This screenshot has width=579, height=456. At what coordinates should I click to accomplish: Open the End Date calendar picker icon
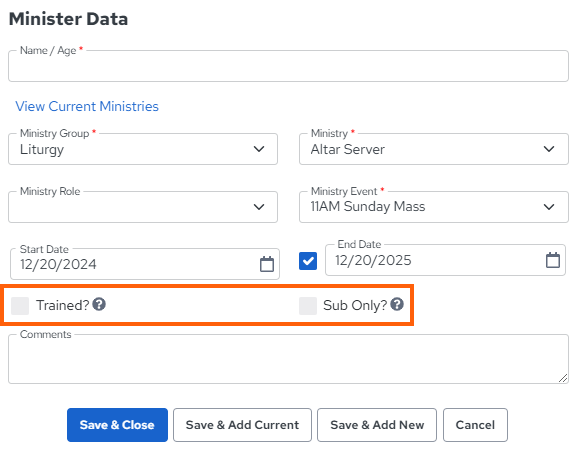pyautogui.click(x=553, y=260)
